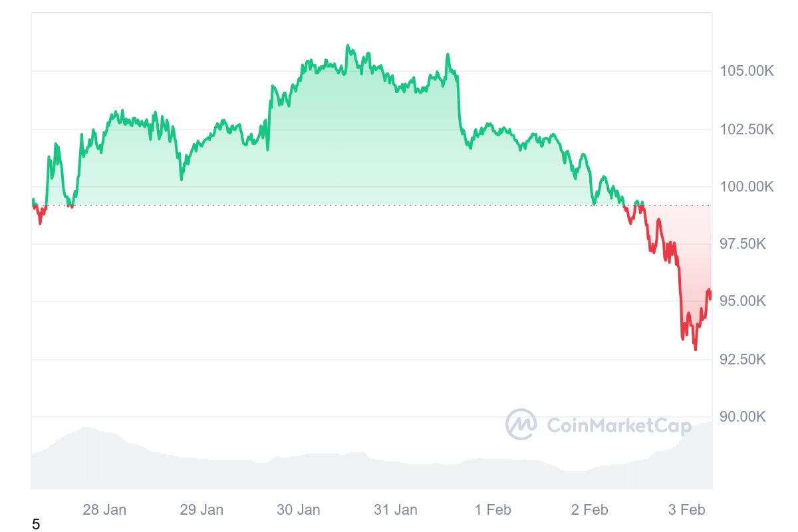Click the 95.00K price axis label
This screenshot has height=532, width=798.
(x=743, y=301)
